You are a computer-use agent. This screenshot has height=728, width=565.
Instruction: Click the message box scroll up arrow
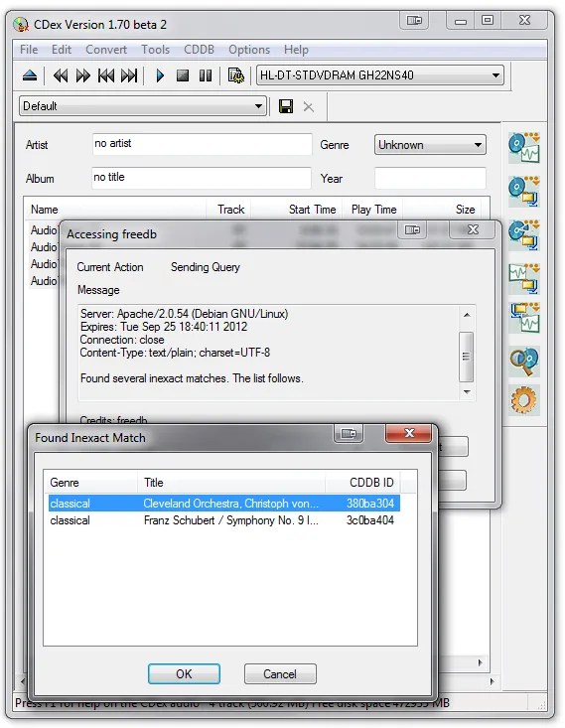[x=467, y=315]
